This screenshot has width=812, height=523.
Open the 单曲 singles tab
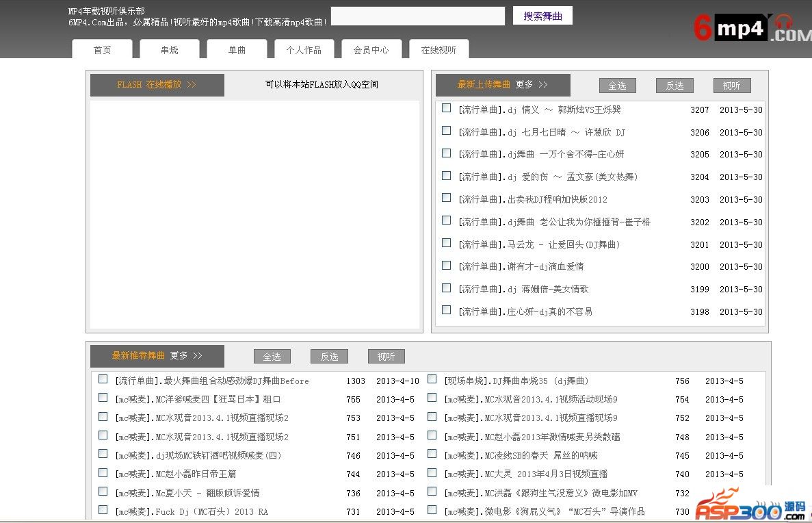point(237,50)
